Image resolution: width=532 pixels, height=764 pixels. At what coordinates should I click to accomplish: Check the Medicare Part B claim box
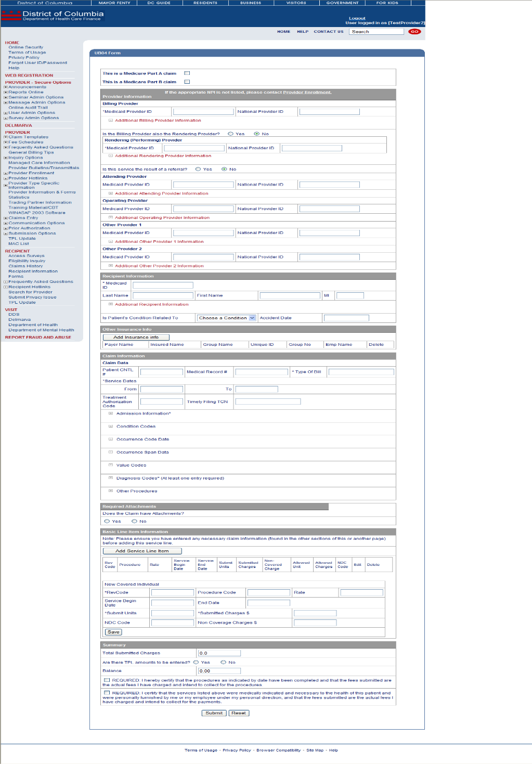point(187,82)
